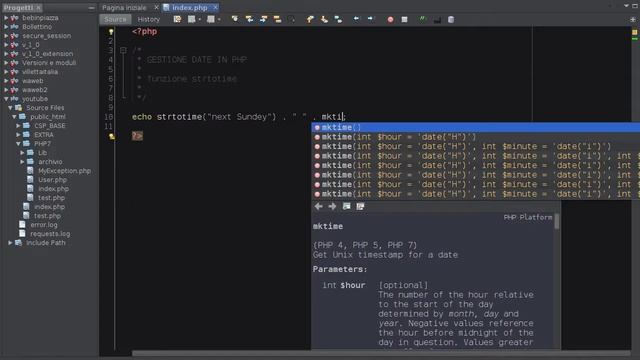Collapse PHP7 folder
Viewport: 640px width, 360px height.
point(18,144)
